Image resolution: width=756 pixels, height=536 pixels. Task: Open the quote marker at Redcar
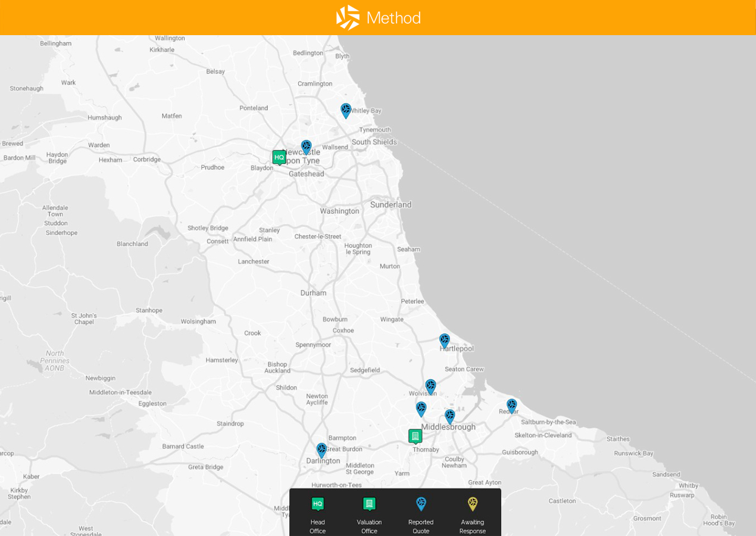[511, 406]
